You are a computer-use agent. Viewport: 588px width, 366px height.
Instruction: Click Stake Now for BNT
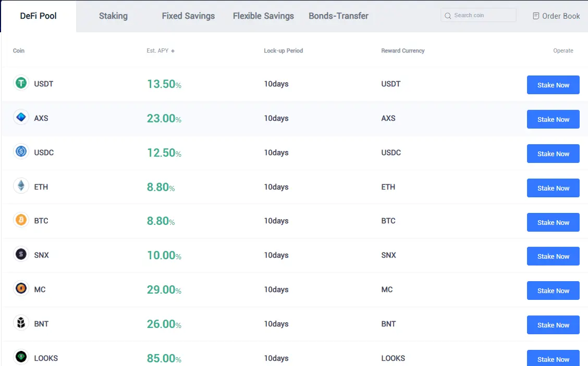click(x=553, y=325)
